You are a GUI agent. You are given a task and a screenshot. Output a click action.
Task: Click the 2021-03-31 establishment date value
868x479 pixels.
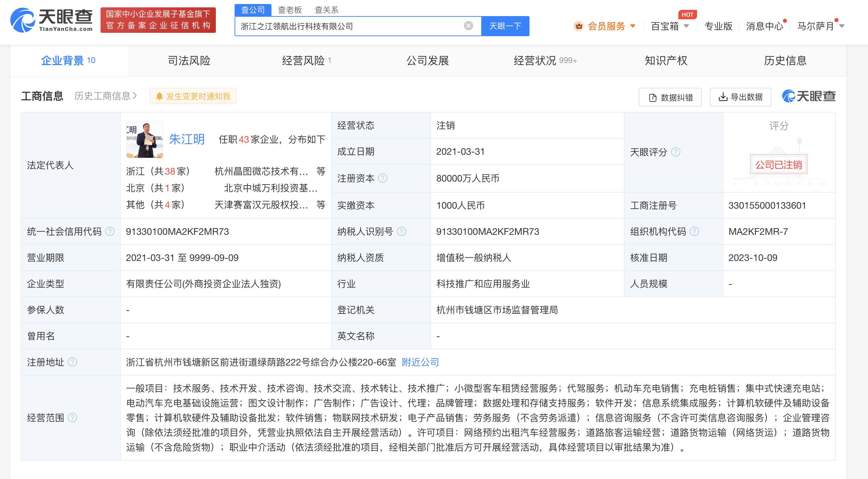point(460,152)
